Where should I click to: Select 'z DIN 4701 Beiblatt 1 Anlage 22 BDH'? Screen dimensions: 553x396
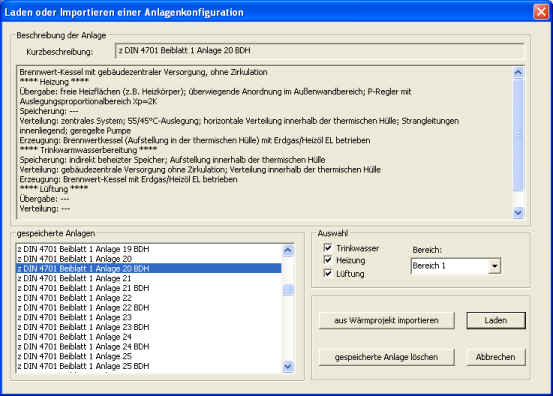pos(149,307)
